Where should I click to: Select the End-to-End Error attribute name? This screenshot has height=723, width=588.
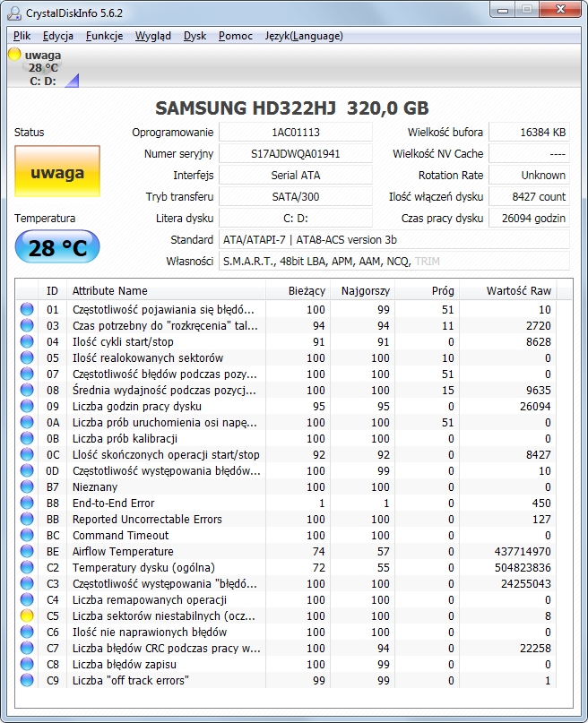point(114,504)
